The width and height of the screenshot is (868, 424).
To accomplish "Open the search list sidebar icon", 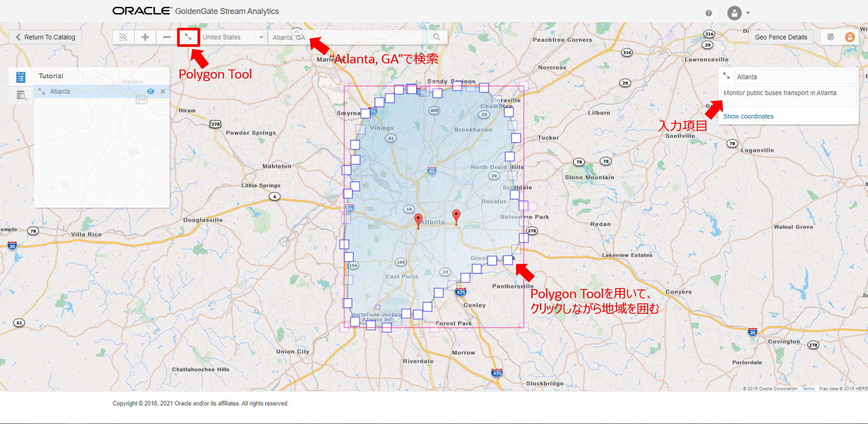I will pos(21,95).
